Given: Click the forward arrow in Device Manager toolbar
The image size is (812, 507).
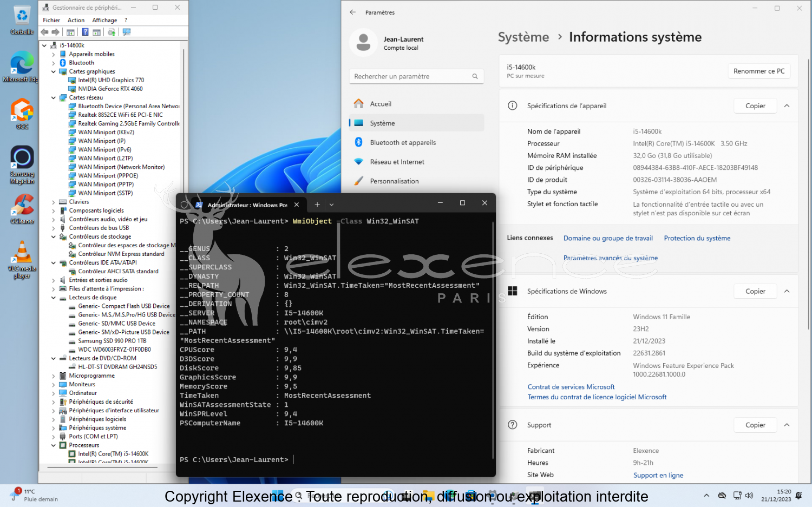Looking at the screenshot, I should [x=55, y=32].
